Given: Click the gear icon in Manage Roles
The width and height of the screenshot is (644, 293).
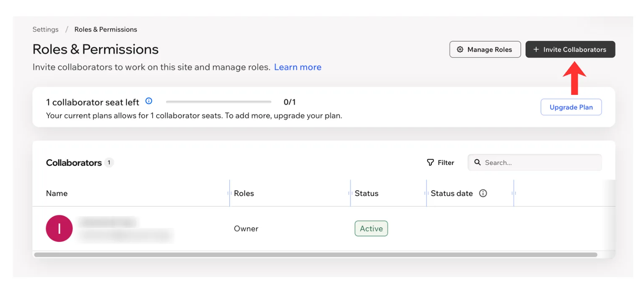Looking at the screenshot, I should 460,50.
